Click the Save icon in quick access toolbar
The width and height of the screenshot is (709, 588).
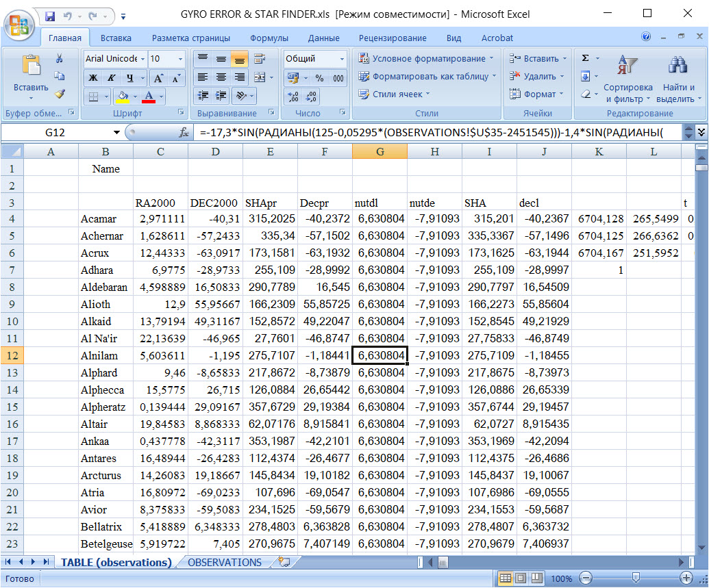pyautogui.click(x=50, y=15)
